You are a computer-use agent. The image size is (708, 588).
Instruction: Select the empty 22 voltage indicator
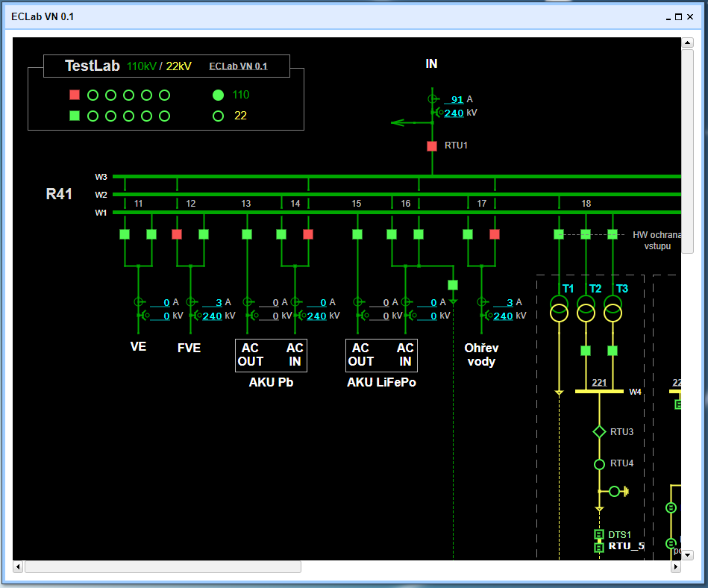(x=218, y=116)
